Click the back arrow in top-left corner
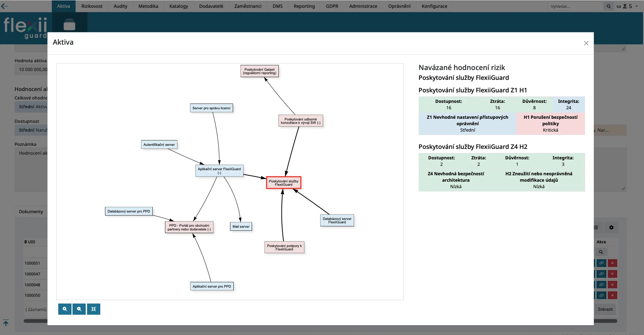Viewport: 644px width, 335px height. (4, 6)
